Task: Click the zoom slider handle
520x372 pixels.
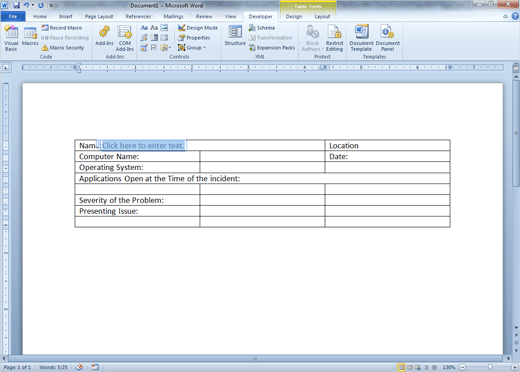Action: (x=490, y=367)
